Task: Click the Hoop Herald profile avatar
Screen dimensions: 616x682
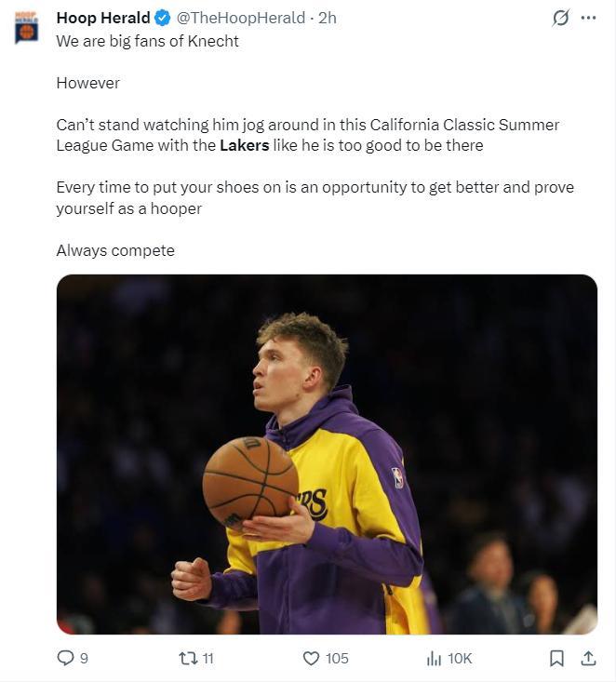Action: (27, 28)
